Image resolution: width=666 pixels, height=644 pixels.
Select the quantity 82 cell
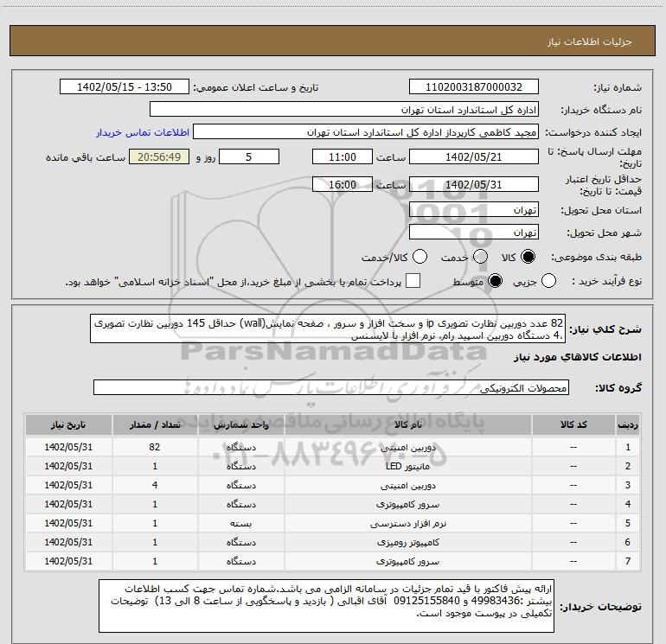coord(155,447)
